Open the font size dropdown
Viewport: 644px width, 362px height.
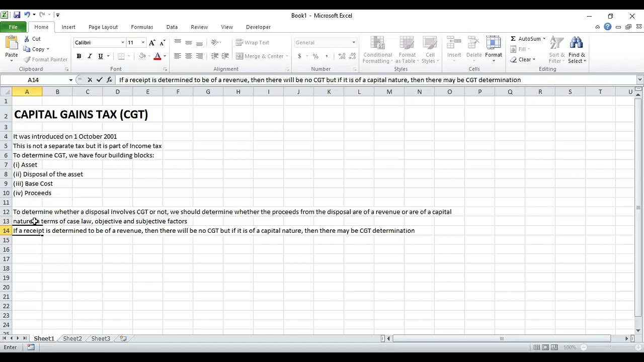[x=143, y=43]
